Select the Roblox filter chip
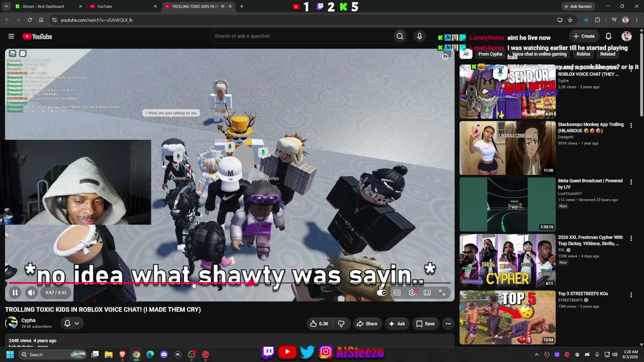644x362 pixels. coord(583,54)
